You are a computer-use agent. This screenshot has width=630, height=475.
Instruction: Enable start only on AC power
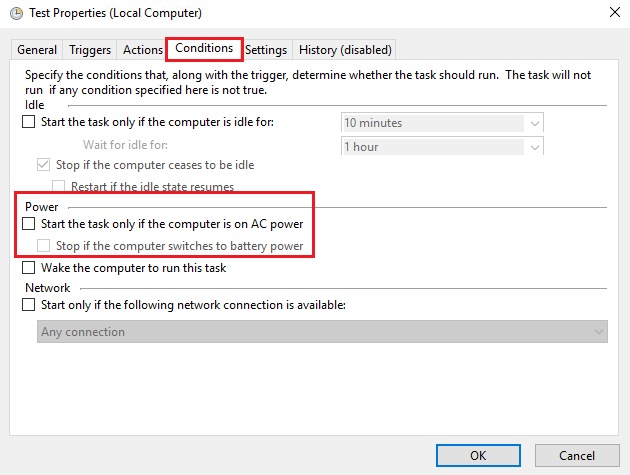click(29, 224)
